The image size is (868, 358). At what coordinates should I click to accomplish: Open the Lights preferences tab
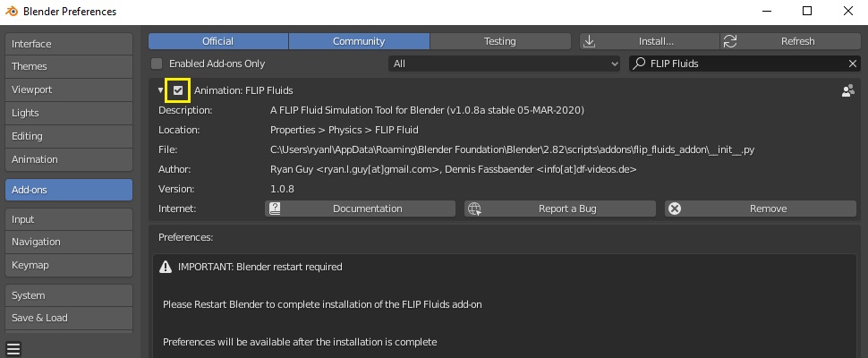pyautogui.click(x=69, y=113)
